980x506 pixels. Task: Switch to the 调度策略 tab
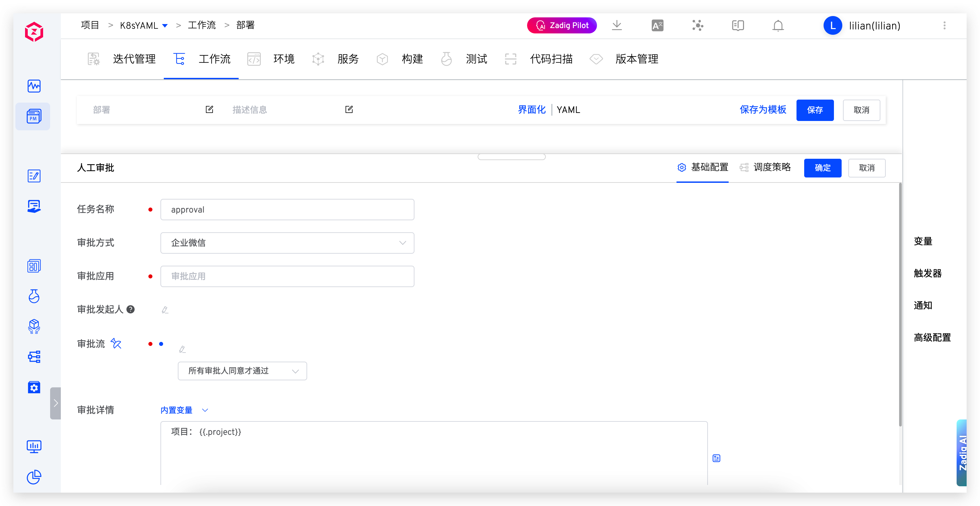pos(772,167)
